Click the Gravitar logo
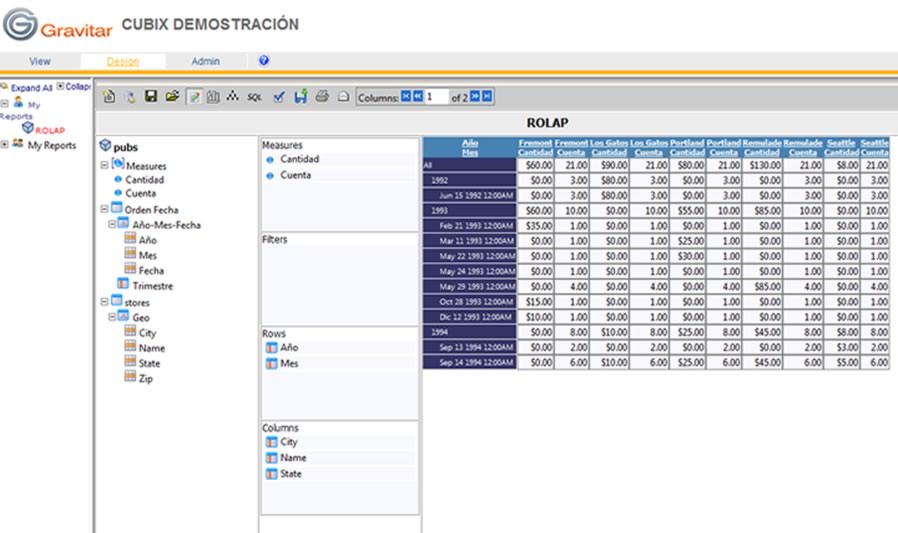 (x=57, y=25)
